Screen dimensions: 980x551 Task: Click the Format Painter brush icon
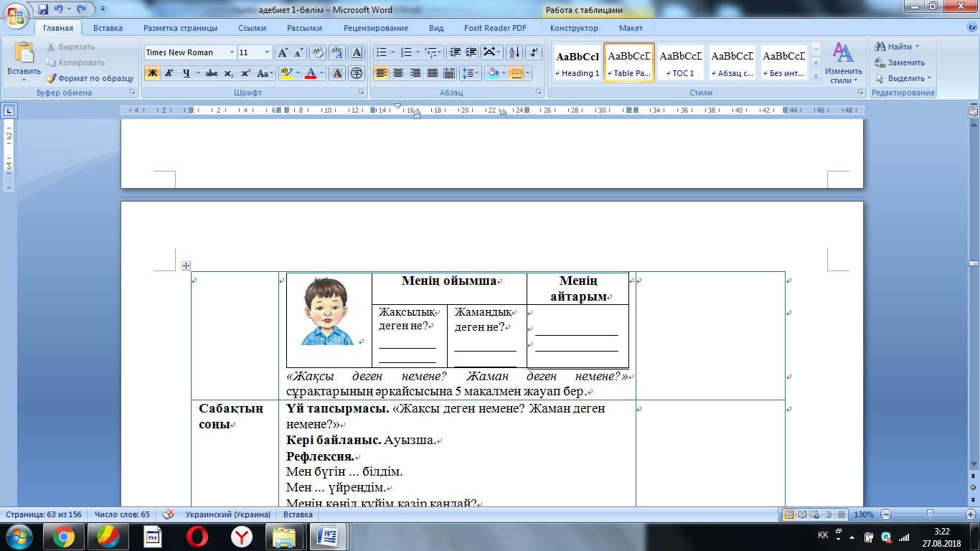tap(52, 78)
